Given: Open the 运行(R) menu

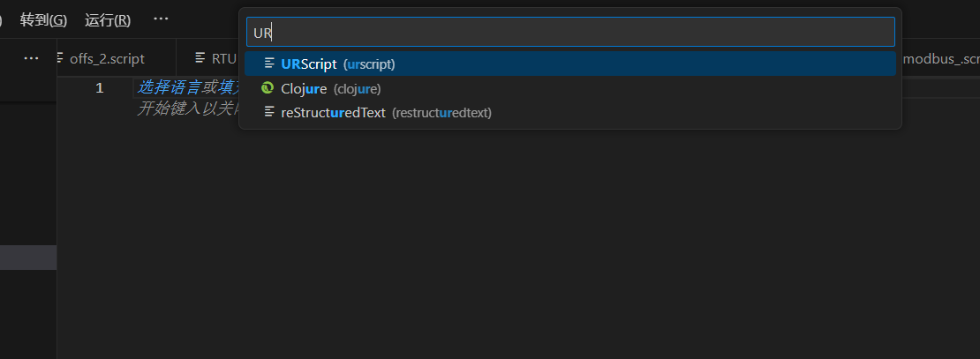Looking at the screenshot, I should coord(108,19).
